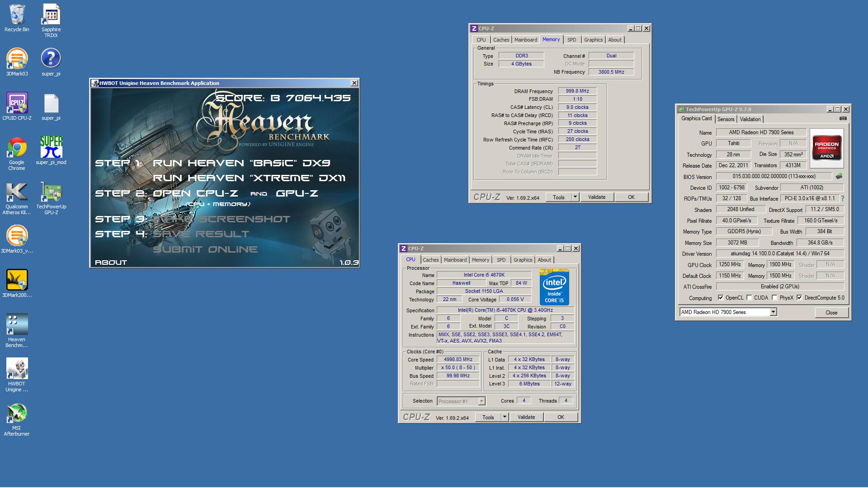Click Validate in lower CPU-Z window
The width and height of the screenshot is (868, 488).
click(526, 417)
